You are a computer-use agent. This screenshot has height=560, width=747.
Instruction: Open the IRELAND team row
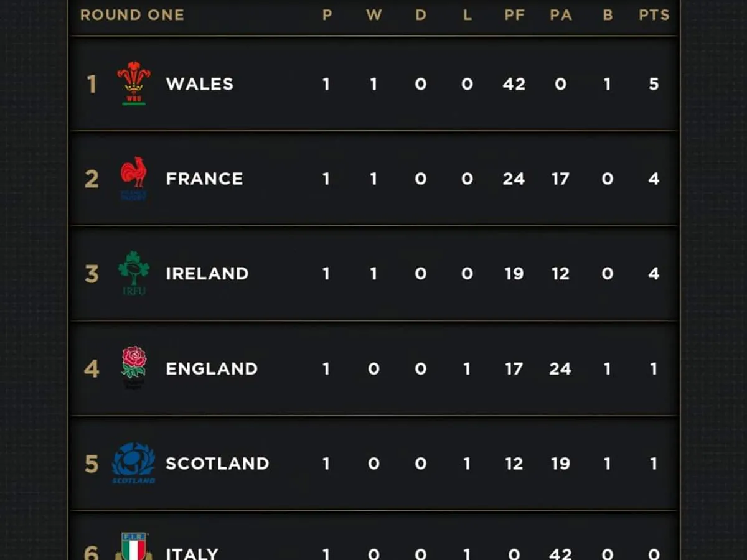pyautogui.click(x=207, y=274)
